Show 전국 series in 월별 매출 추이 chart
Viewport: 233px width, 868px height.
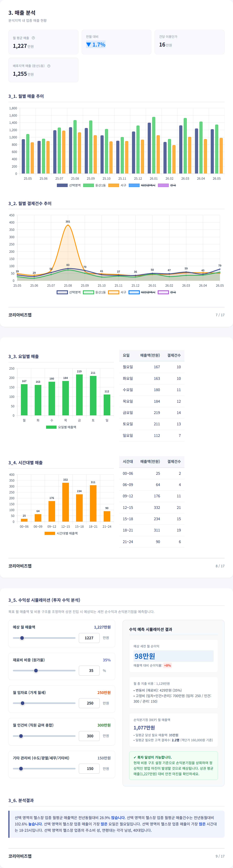pyautogui.click(x=167, y=185)
